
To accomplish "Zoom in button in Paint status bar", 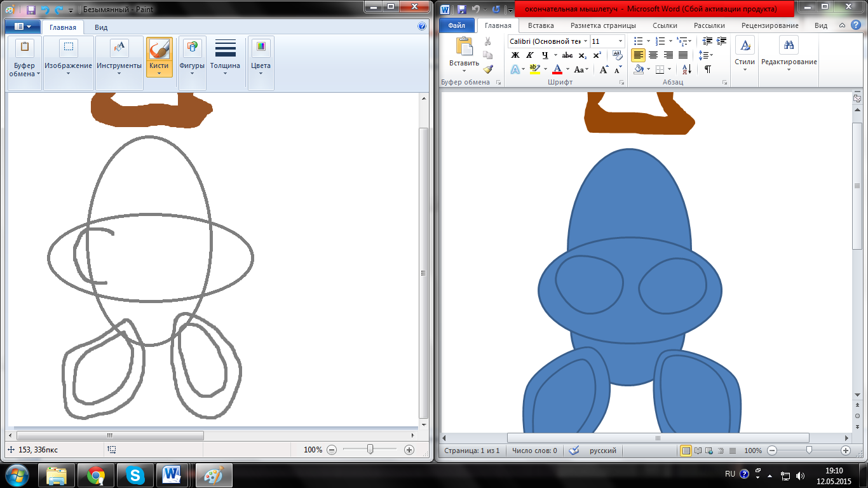I will pyautogui.click(x=409, y=449).
